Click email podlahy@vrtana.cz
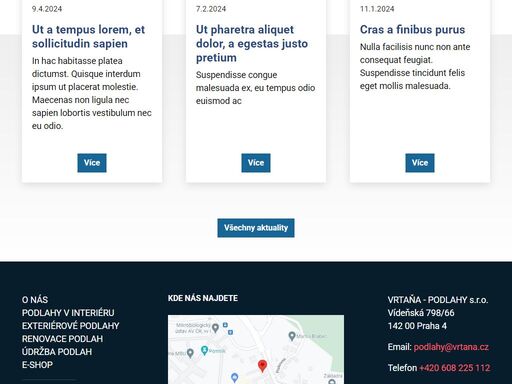 [x=451, y=347]
